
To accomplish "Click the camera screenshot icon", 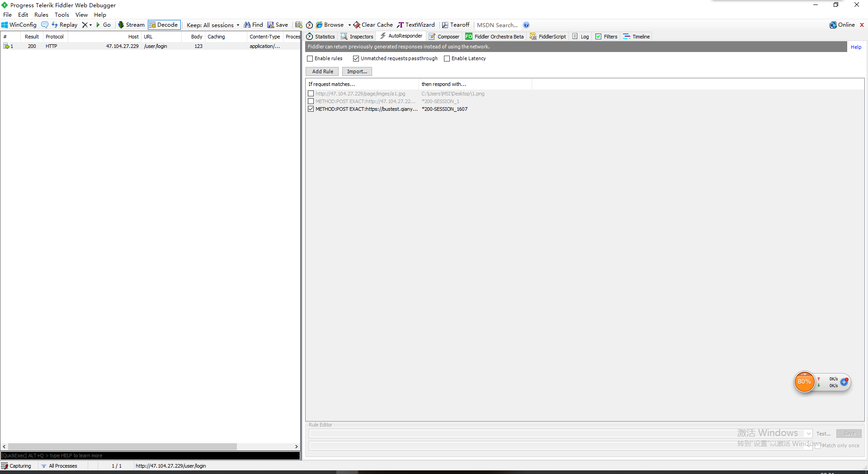I will click(x=299, y=25).
